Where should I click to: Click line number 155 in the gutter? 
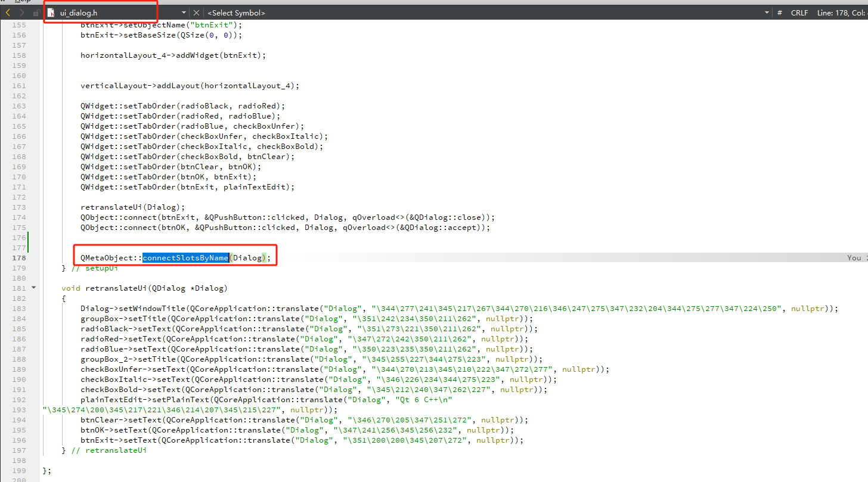(19, 25)
